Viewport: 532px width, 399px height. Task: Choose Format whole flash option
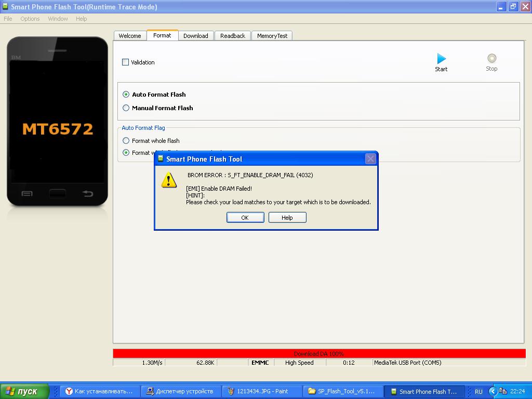click(x=126, y=141)
